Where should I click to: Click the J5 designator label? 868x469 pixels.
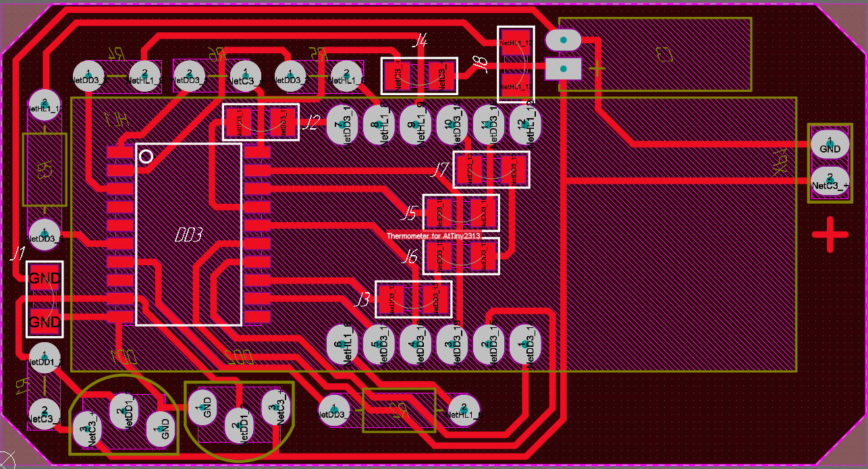pos(408,214)
